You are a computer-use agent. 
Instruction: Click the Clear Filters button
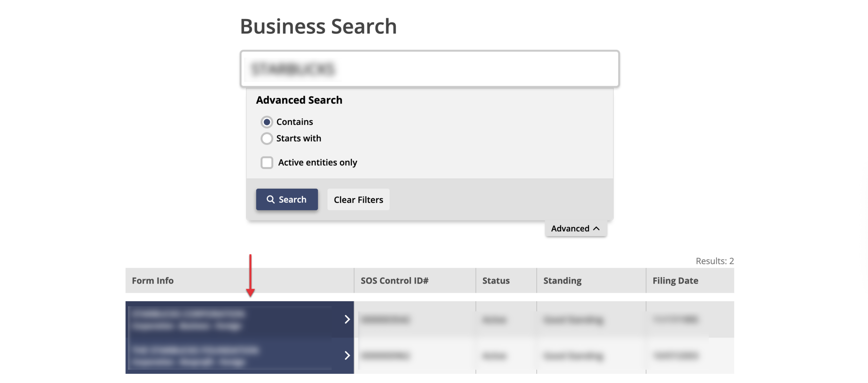[x=358, y=199]
